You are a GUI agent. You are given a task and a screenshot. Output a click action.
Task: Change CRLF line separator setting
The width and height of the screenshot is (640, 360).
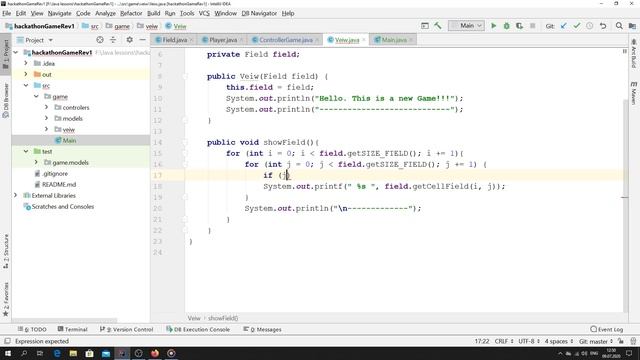point(504,341)
